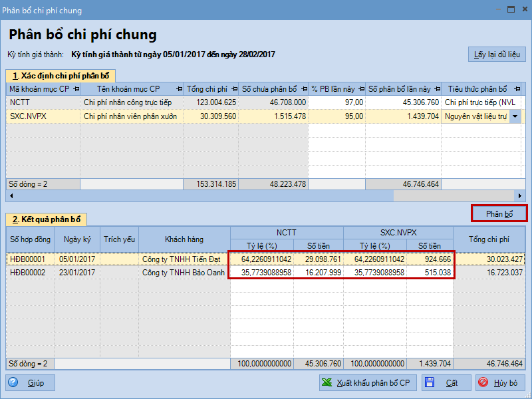Select the Kết quả phân bổ tab

46,219
